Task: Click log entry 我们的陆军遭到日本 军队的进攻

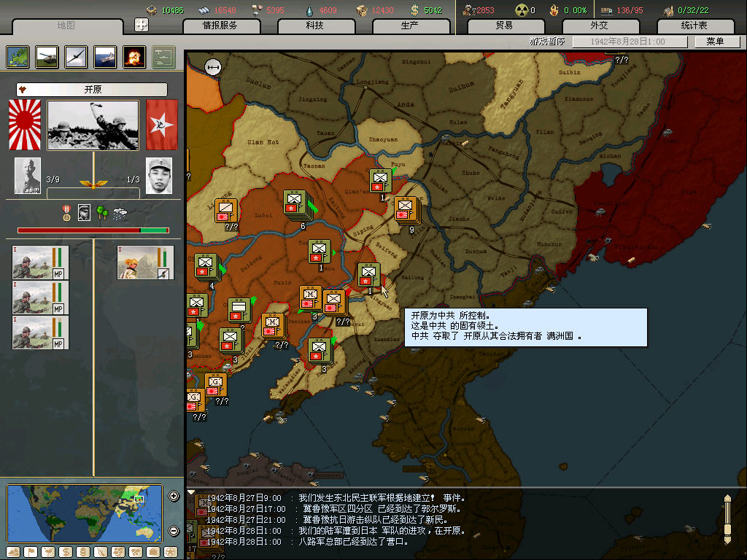Action: [336, 531]
